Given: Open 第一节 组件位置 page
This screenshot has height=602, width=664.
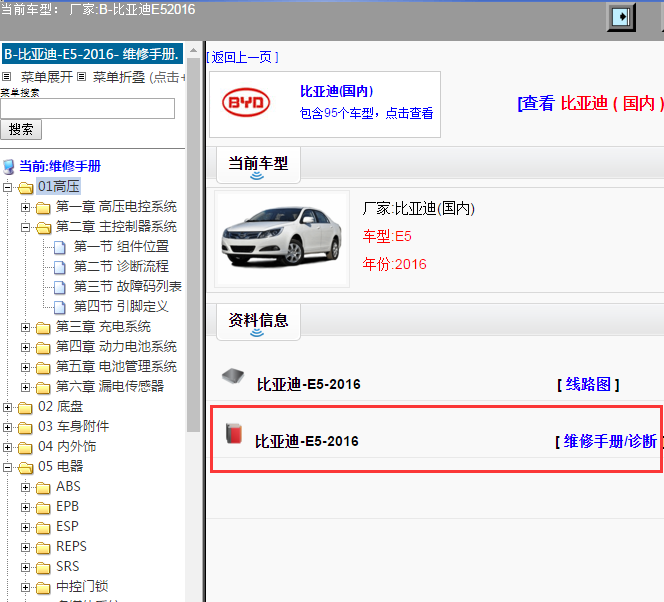Looking at the screenshot, I should pos(121,246).
